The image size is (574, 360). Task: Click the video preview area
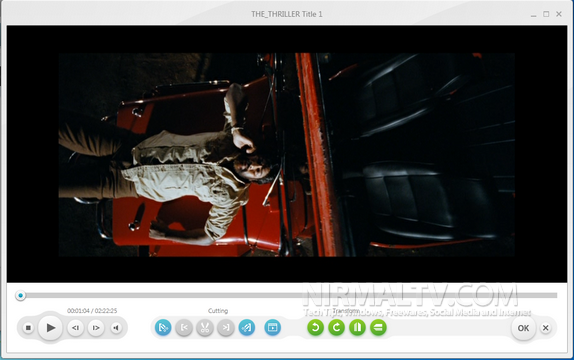(287, 154)
